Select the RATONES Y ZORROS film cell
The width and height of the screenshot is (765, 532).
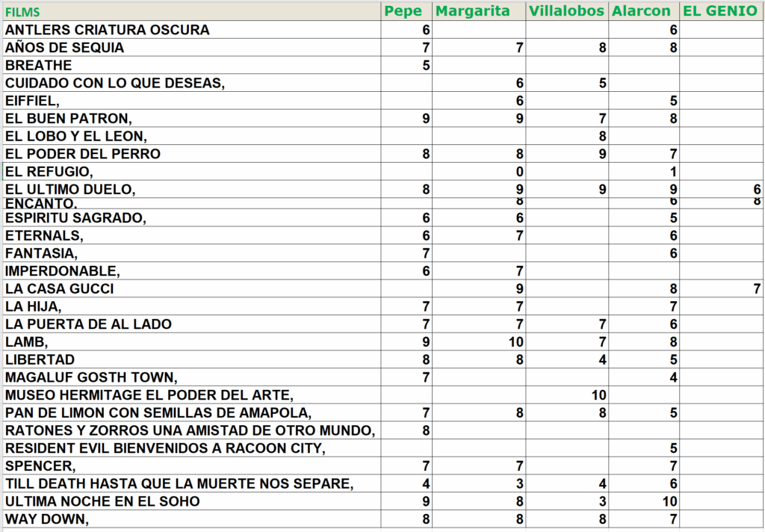[x=190, y=430]
